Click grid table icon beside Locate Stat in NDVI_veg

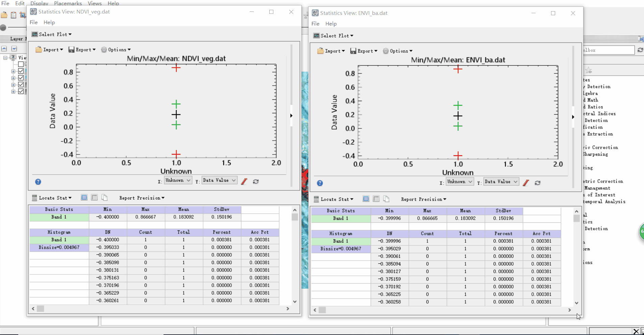pyautogui.click(x=94, y=197)
